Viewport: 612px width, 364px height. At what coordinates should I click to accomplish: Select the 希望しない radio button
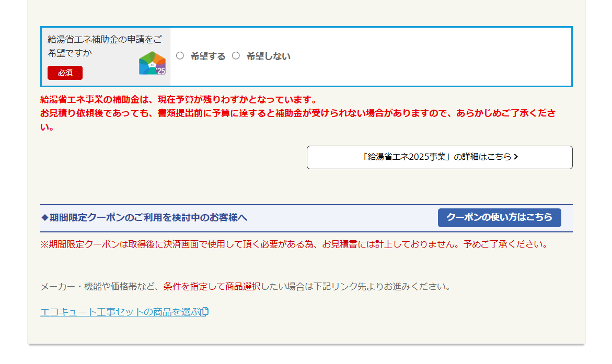tap(236, 56)
